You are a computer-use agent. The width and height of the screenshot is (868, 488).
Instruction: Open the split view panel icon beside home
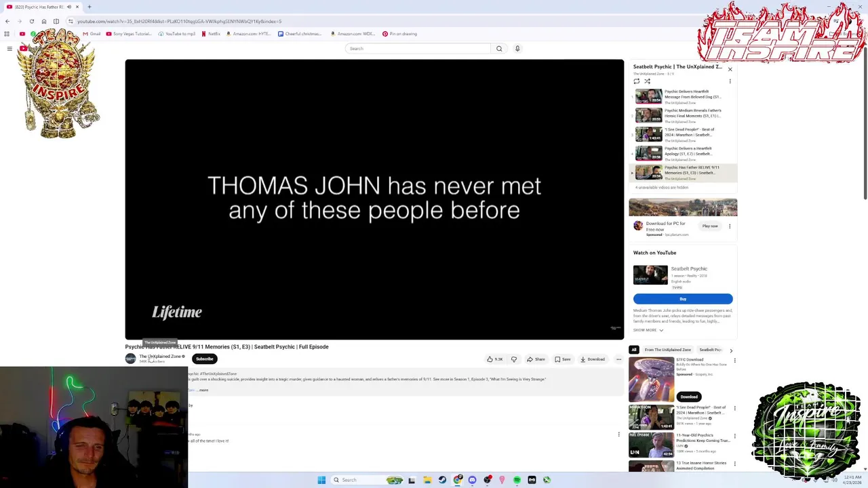pos(56,21)
